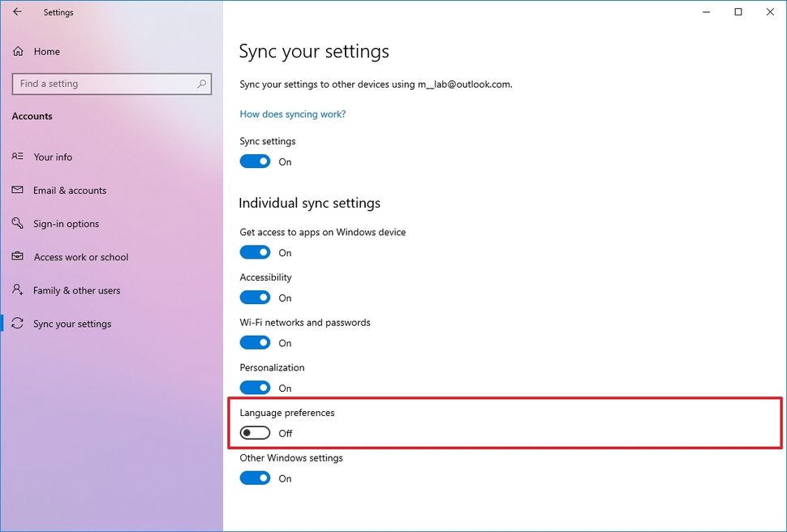This screenshot has width=787, height=532.
Task: Click the Email & accounts envelope icon
Action: [x=18, y=190]
